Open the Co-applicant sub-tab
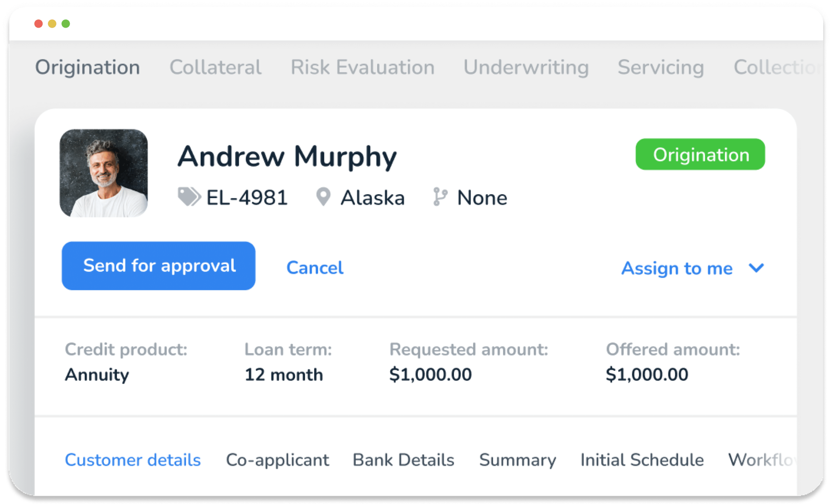831x504 pixels. 277,460
